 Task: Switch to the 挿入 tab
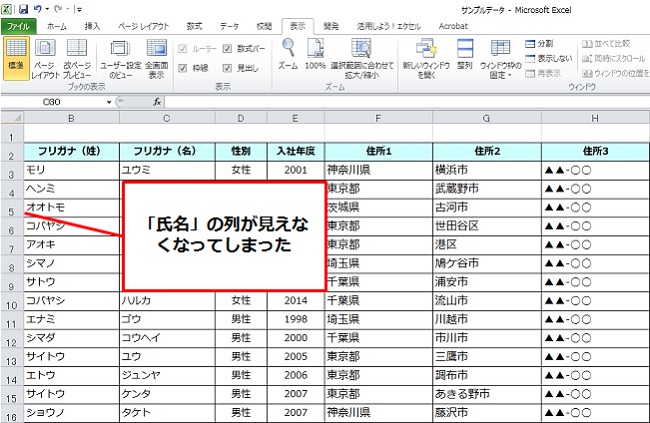pyautogui.click(x=92, y=27)
